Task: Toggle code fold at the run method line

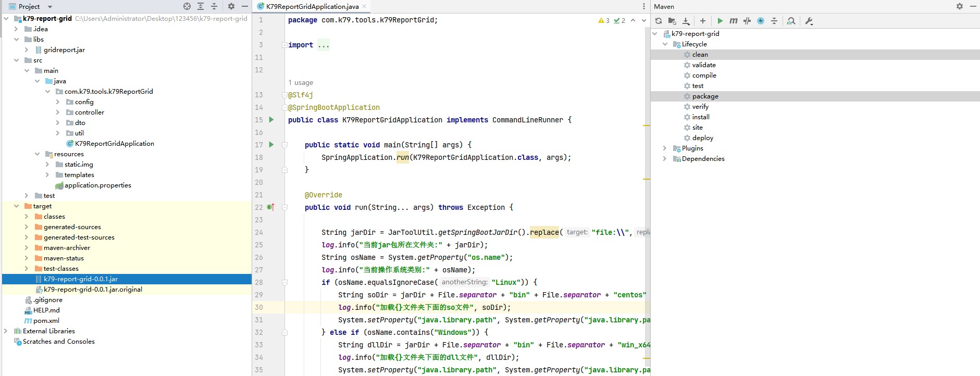Action: point(285,207)
